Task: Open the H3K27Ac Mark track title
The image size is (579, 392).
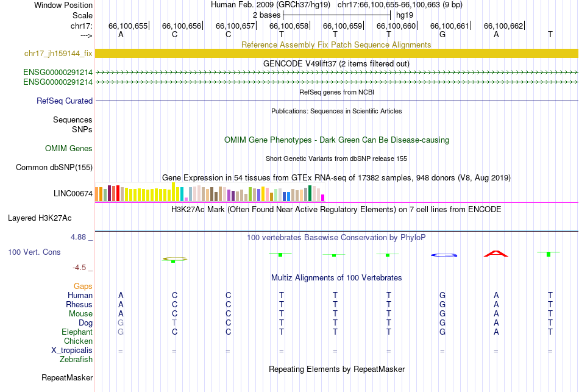Action: 336,210
